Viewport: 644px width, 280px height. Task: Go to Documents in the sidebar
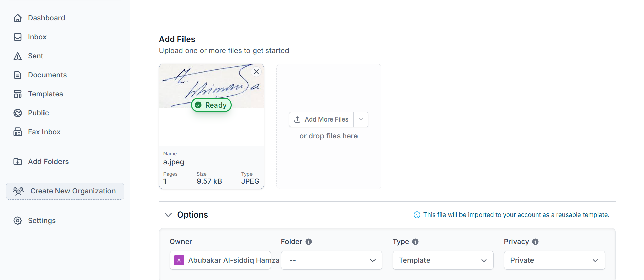pyautogui.click(x=47, y=75)
